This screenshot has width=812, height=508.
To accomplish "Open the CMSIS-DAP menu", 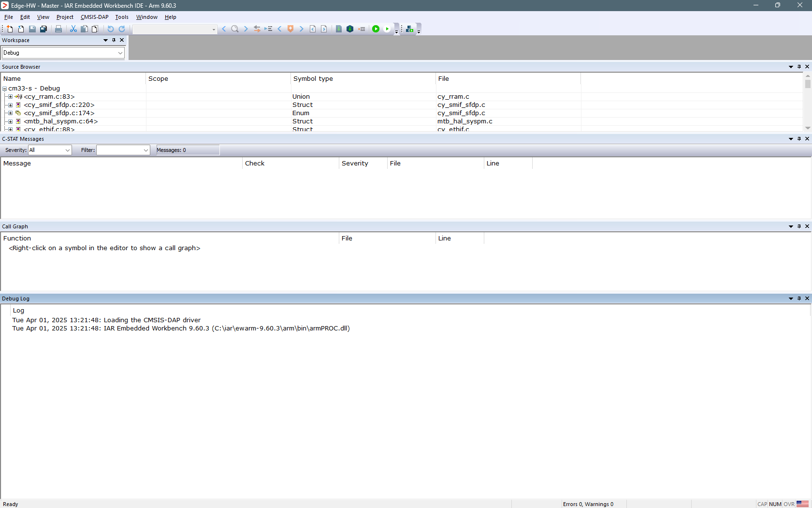I will pos(94,17).
